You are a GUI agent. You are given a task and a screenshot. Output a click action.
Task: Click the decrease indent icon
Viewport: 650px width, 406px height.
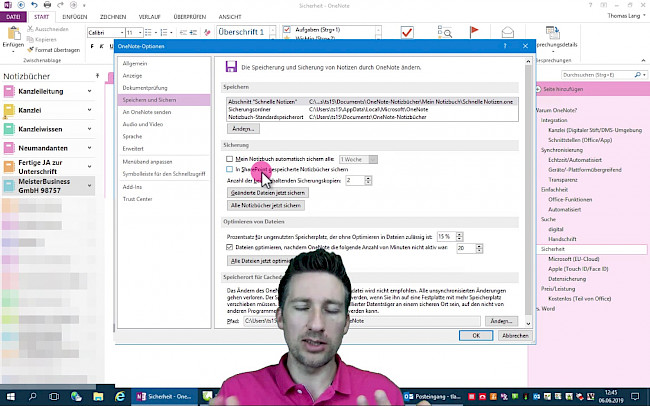(183, 32)
